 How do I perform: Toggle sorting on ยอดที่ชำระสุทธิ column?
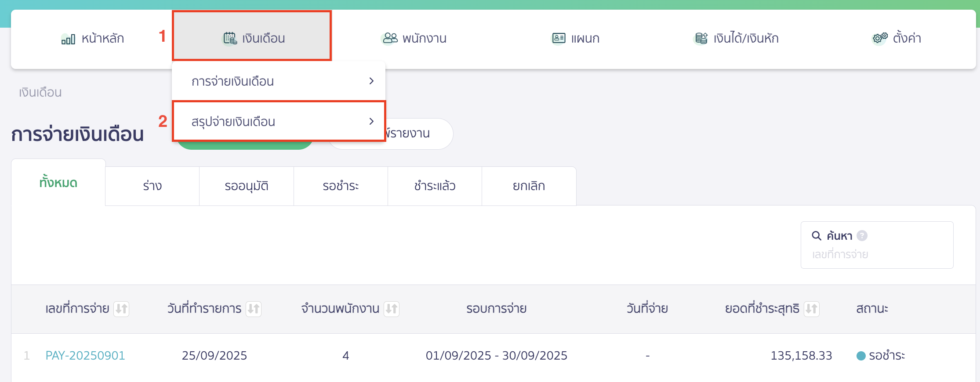pyautogui.click(x=812, y=309)
